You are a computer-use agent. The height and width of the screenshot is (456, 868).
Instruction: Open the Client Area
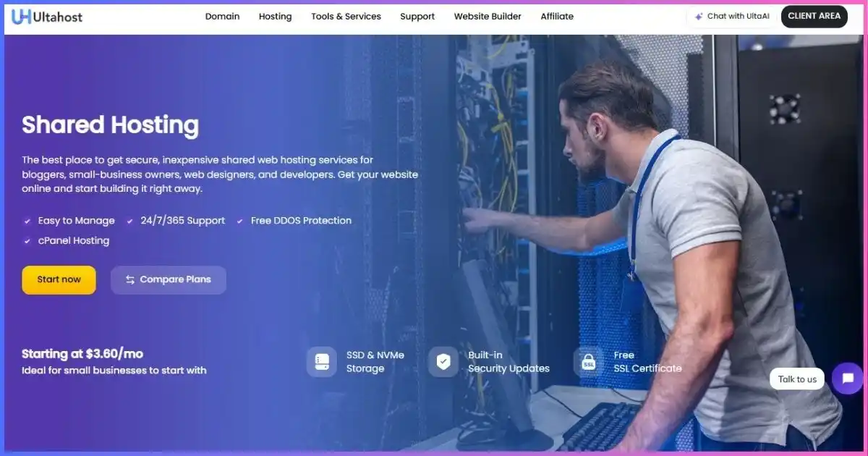814,17
